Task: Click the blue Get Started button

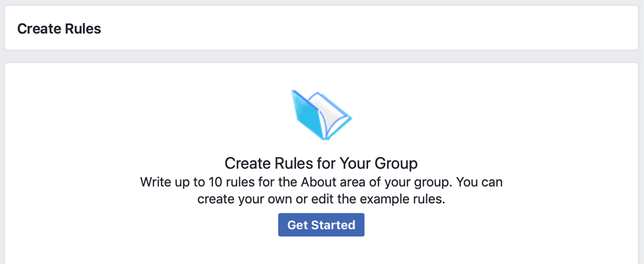Action: tap(321, 225)
